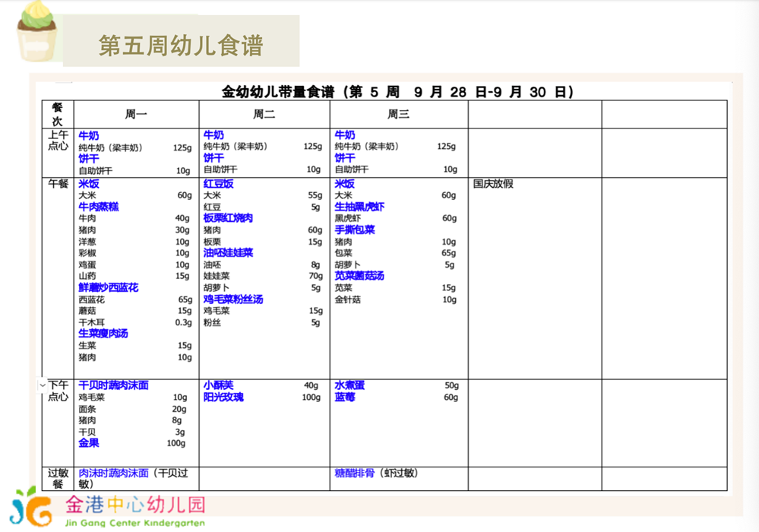The image size is (759, 532).
Task: Click the dish name 苋菜菌菇汤
Action: click(359, 276)
